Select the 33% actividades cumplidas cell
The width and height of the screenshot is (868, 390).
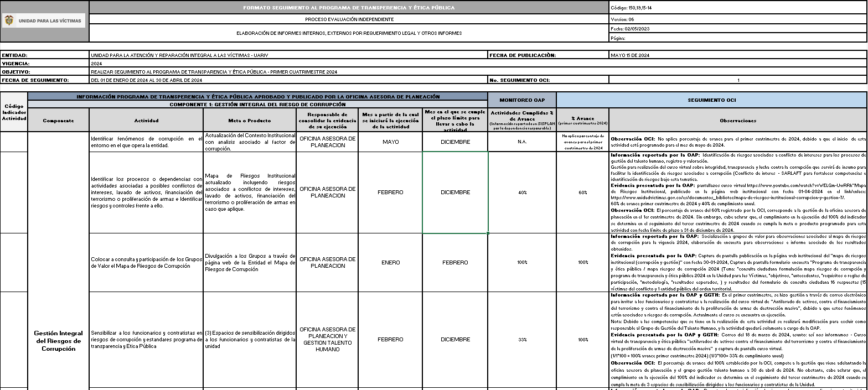point(522,340)
